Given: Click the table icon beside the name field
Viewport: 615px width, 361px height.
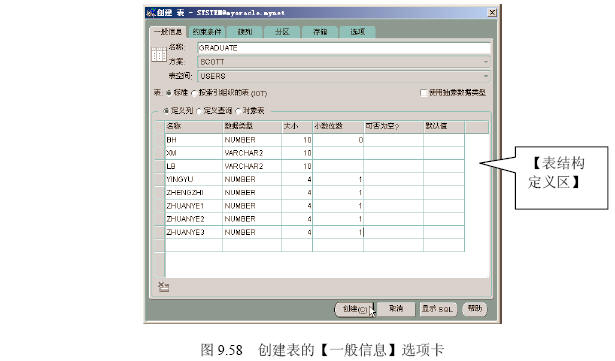Looking at the screenshot, I should 159,54.
